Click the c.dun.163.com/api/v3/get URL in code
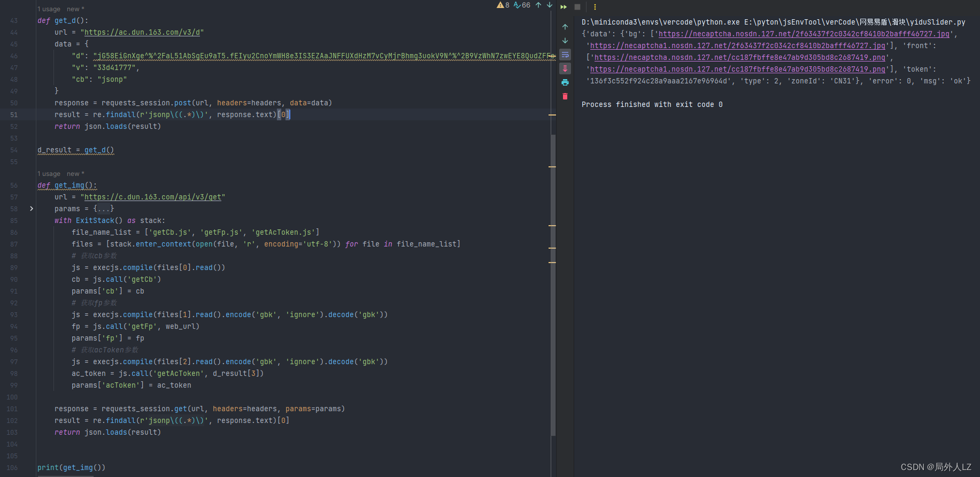Image resolution: width=980 pixels, height=477 pixels. click(x=153, y=197)
